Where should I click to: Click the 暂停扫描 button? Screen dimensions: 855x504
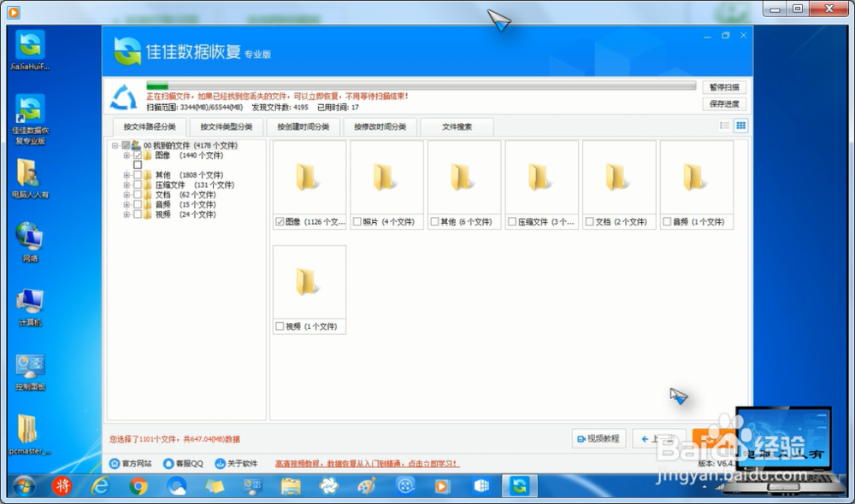click(x=724, y=87)
